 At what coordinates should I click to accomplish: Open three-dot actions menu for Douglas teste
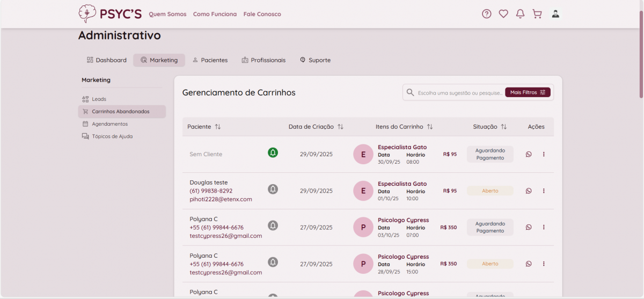coord(544,191)
